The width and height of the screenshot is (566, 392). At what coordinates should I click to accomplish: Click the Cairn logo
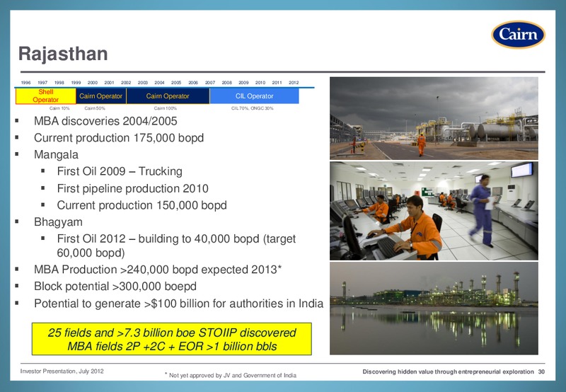coord(518,34)
